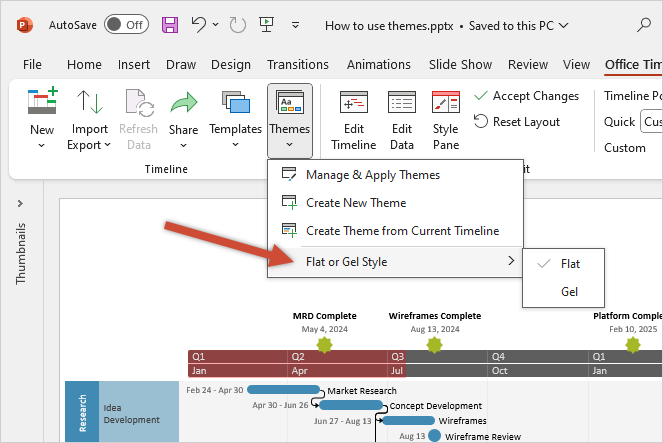
Task: Click the MRD Complete milestone marker
Action: point(324,344)
